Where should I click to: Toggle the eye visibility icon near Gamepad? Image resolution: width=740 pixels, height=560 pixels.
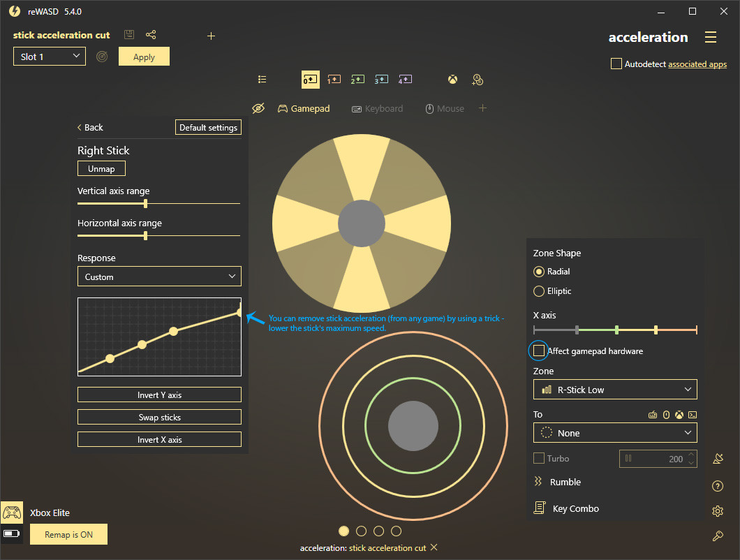point(258,109)
